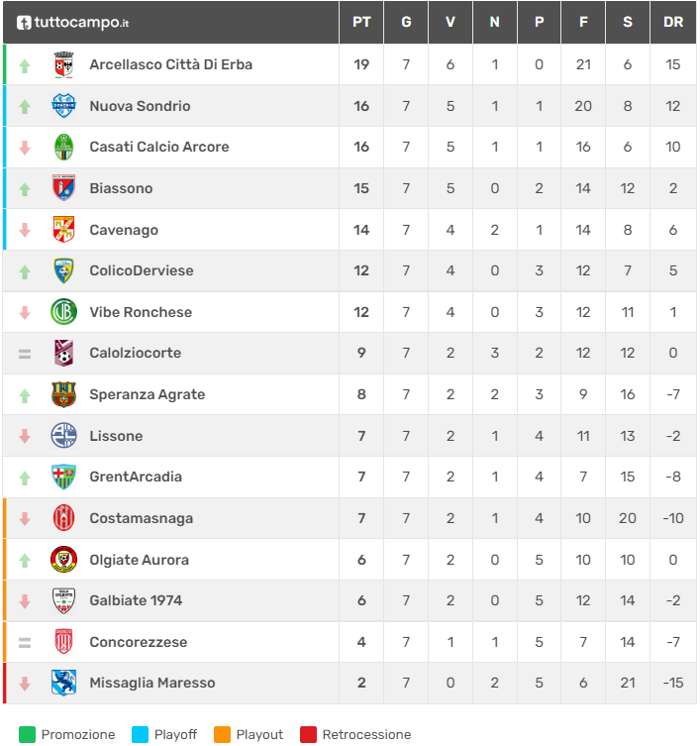Select GrentArcadia team name
Viewport: 700px width, 746px height.
coord(136,477)
